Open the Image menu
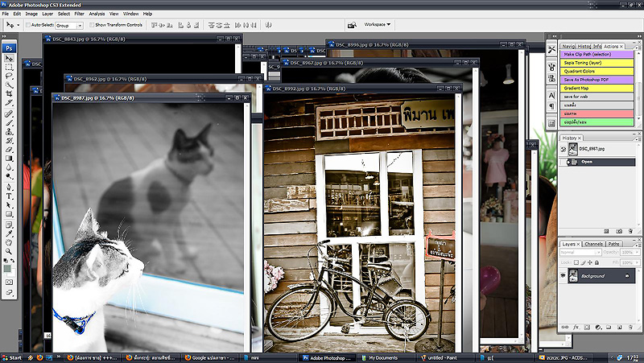 pos(31,14)
